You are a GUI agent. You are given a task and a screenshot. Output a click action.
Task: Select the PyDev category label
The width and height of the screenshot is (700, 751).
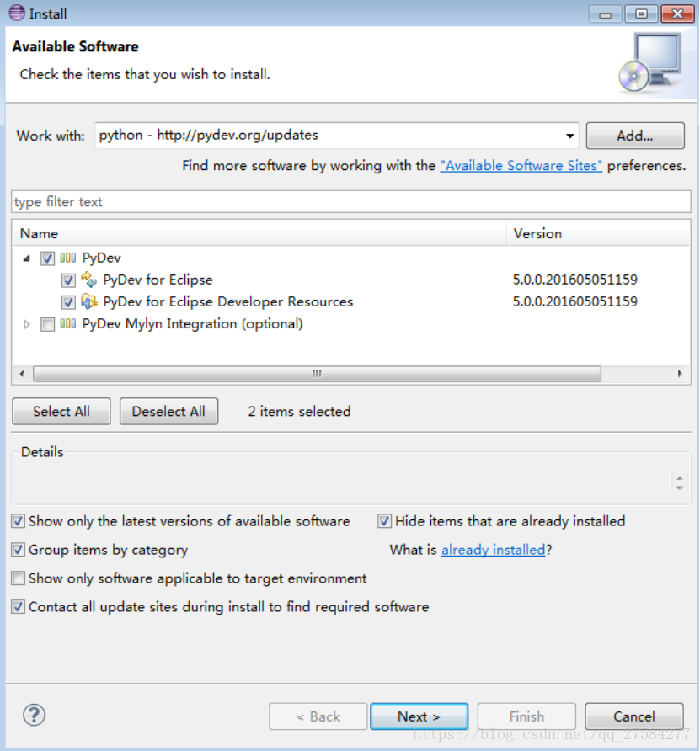point(102,258)
